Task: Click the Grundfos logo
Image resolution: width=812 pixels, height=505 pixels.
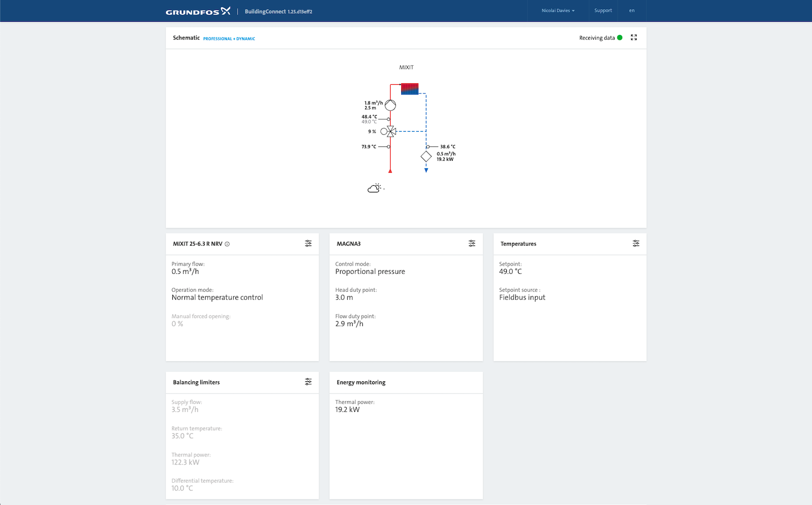Action: click(198, 11)
